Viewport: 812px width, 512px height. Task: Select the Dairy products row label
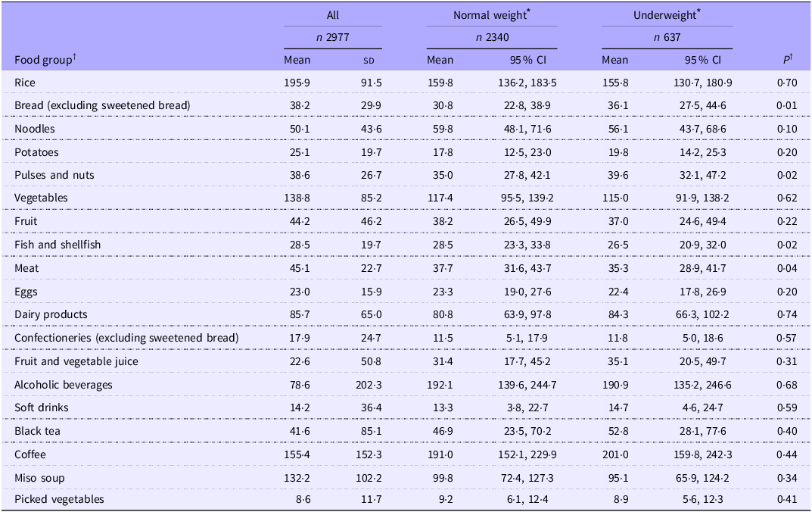(51, 314)
